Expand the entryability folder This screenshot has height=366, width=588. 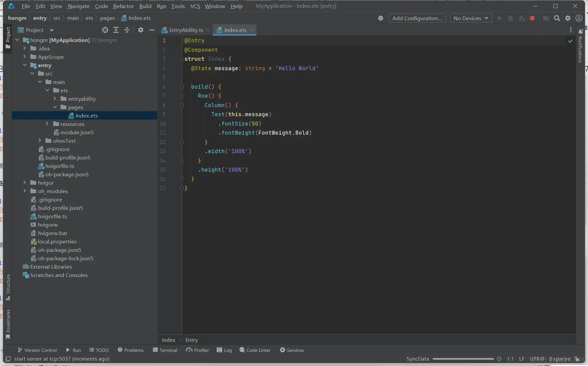(55, 99)
